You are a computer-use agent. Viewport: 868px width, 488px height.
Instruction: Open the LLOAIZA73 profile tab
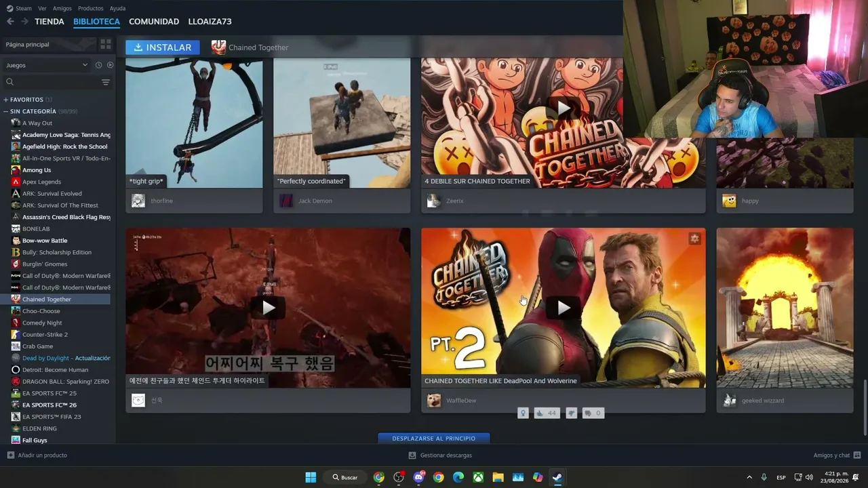pyautogui.click(x=210, y=22)
